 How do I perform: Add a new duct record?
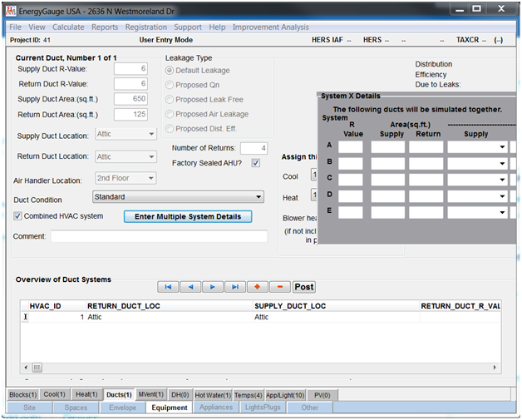coord(258,287)
